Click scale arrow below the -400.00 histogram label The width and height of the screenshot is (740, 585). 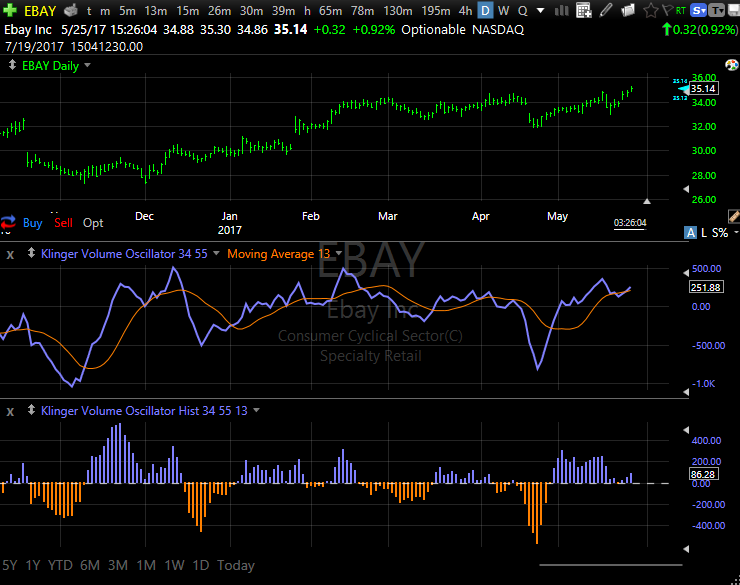click(x=686, y=549)
